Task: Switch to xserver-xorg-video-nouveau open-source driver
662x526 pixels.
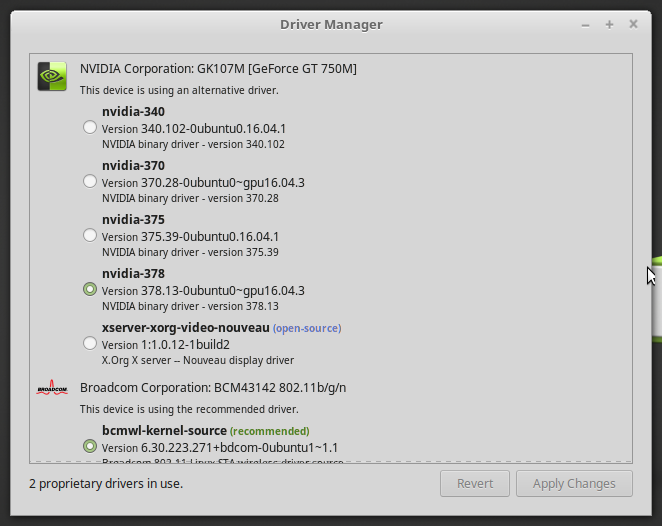Action: (90, 343)
